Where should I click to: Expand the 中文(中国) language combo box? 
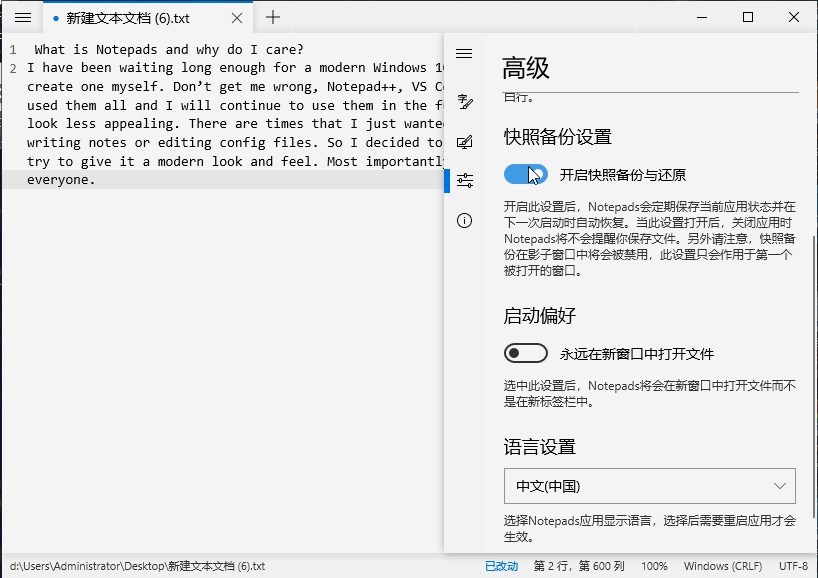(x=648, y=485)
